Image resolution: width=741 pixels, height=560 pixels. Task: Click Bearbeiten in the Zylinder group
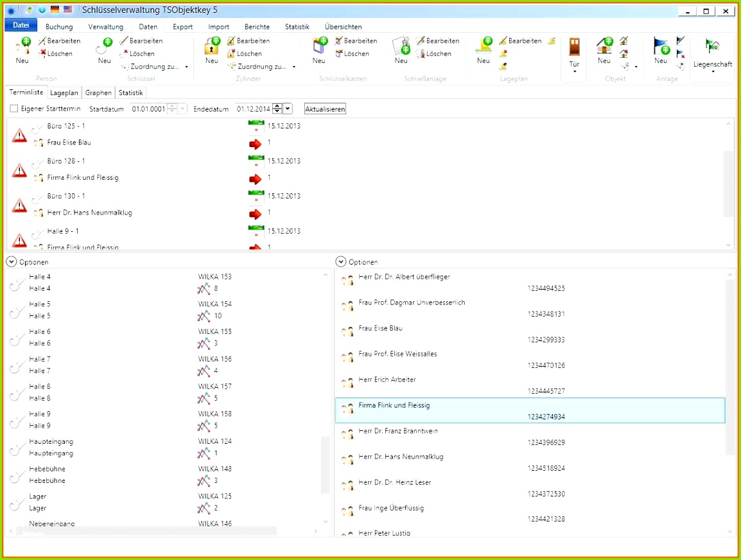click(249, 40)
